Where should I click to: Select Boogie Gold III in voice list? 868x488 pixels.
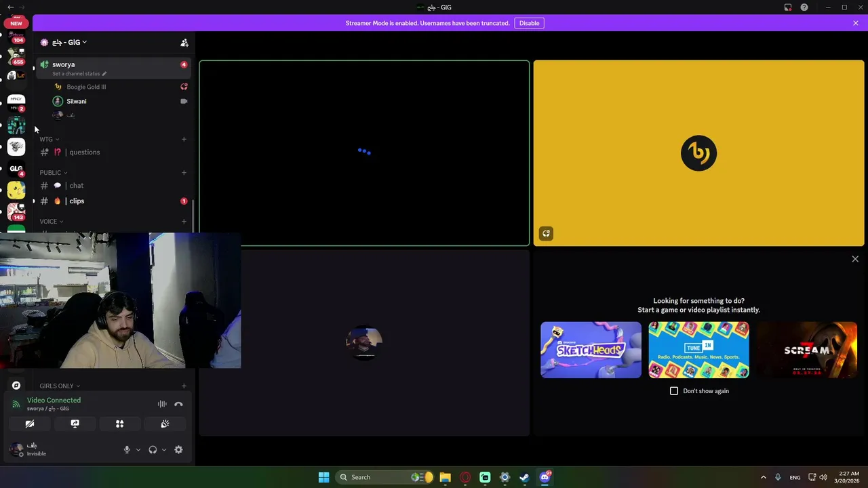(x=119, y=87)
